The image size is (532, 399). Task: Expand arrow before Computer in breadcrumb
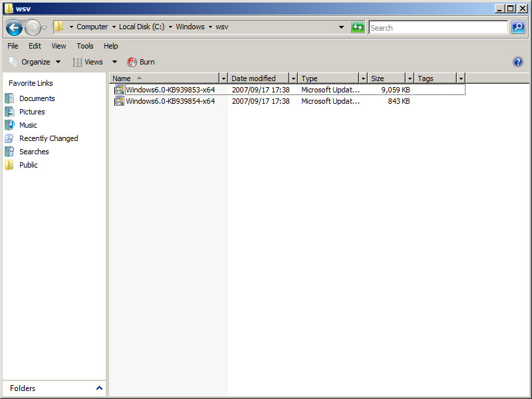(x=71, y=27)
